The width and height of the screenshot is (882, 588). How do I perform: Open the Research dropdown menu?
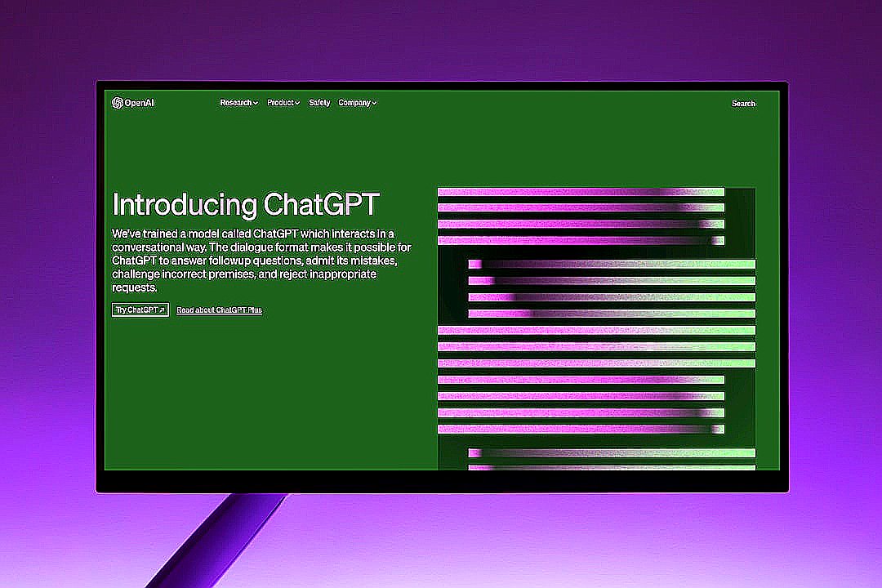[239, 103]
